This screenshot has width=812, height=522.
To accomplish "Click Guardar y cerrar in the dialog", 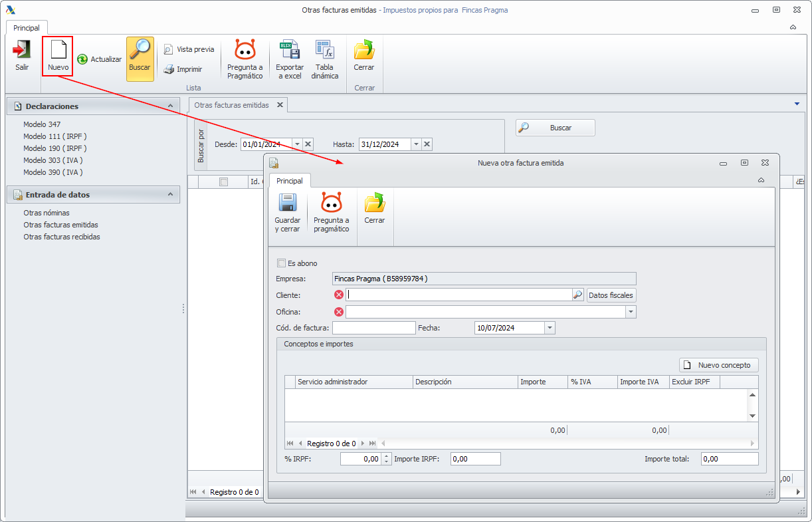I will 288,212.
